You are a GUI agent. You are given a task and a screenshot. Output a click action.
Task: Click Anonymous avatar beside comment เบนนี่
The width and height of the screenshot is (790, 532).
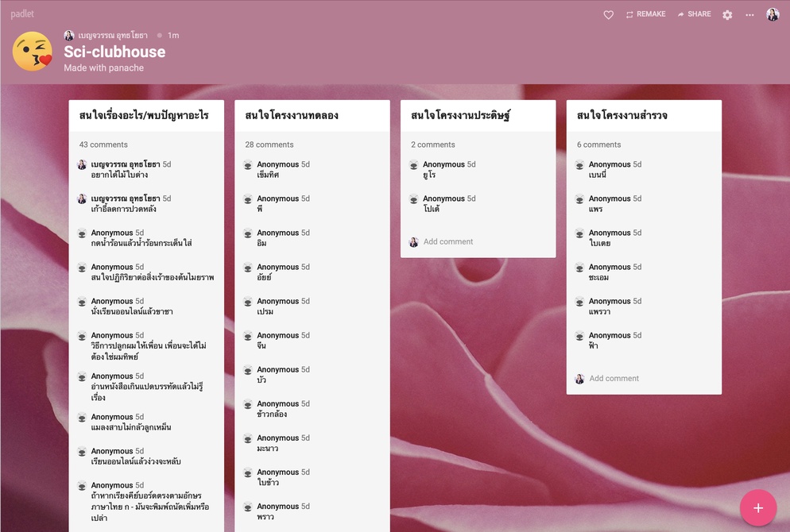(x=579, y=164)
